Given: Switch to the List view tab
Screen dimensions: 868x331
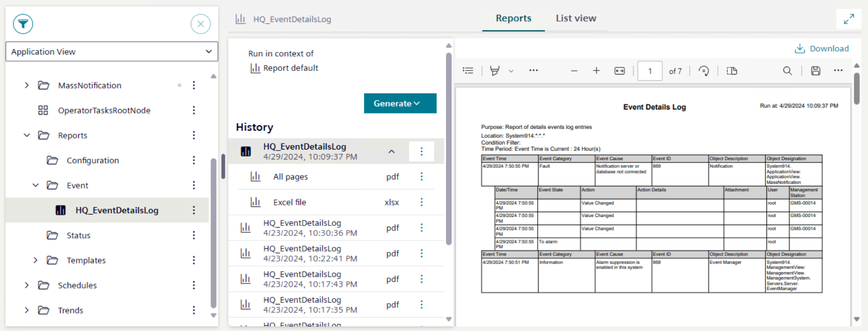Looking at the screenshot, I should (576, 18).
